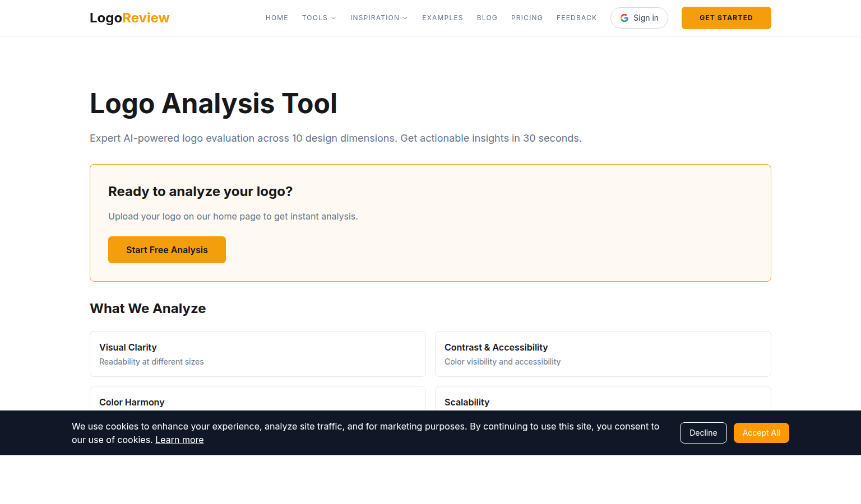
Task: Click the Get Started button
Action: coord(726,18)
